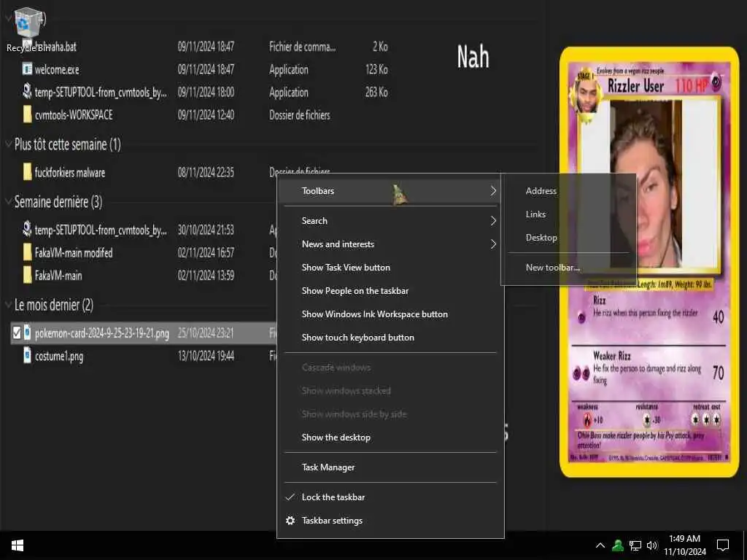Click date 13/10/2024 19:44 cell
Image resolution: width=747 pixels, height=560 pixels.
click(206, 356)
